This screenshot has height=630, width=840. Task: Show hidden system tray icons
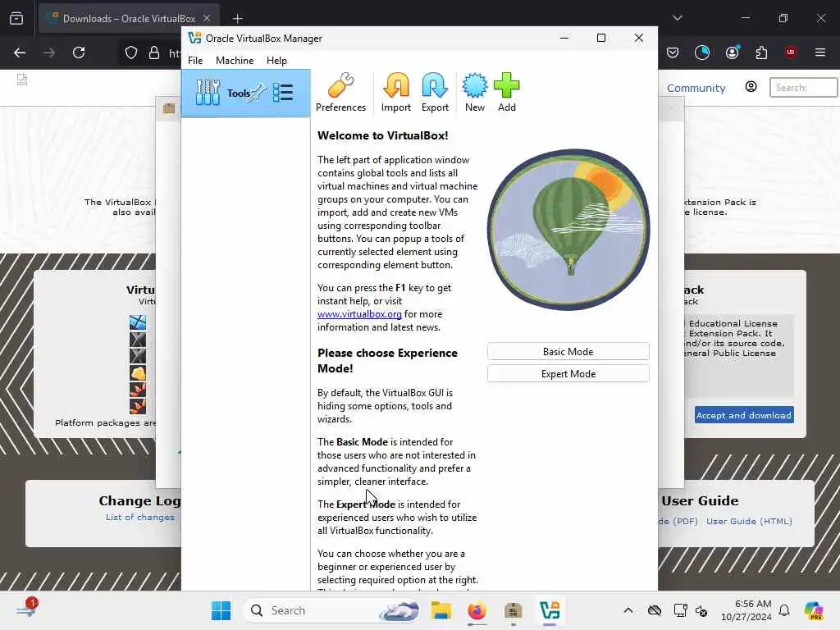pos(628,610)
